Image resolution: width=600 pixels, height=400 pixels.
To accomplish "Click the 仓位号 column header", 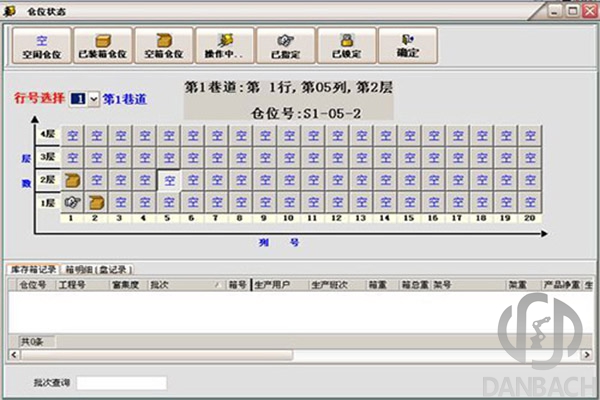I will click(34, 285).
